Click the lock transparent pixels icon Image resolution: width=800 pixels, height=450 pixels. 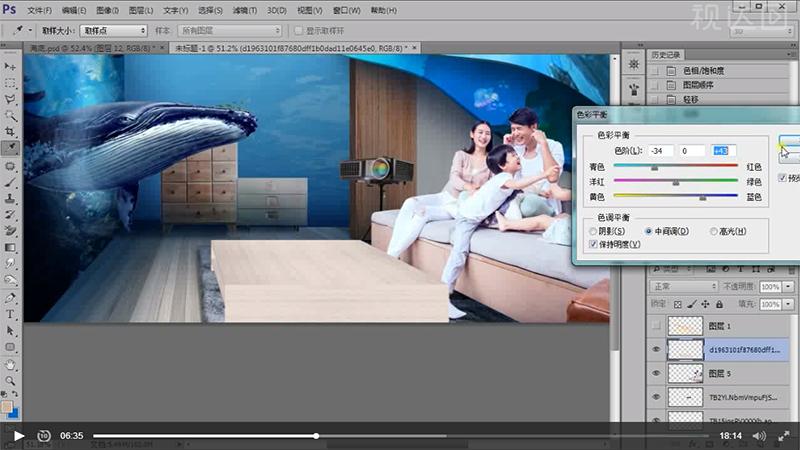(678, 305)
